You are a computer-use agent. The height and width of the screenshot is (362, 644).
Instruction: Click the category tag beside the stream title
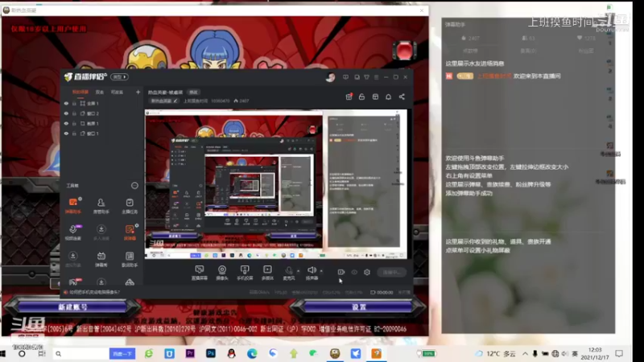[193, 93]
